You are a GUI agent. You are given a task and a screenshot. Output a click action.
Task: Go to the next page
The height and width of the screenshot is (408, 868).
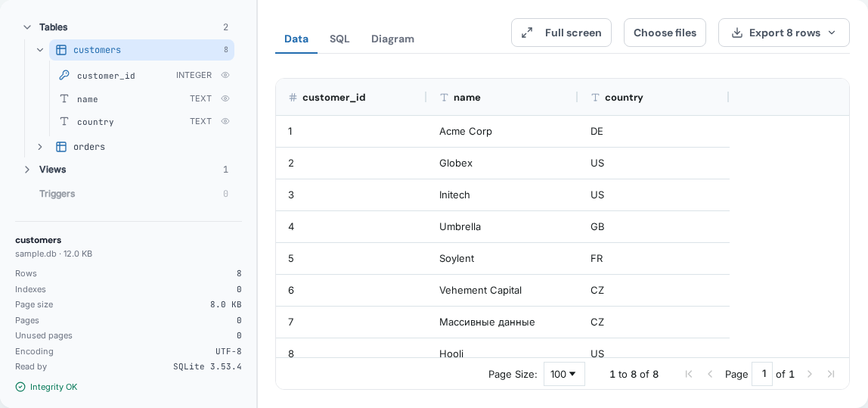809,374
